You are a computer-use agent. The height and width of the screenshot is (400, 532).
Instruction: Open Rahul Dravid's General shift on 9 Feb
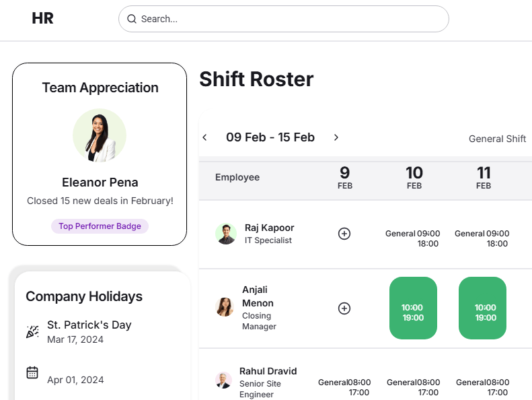(344, 387)
